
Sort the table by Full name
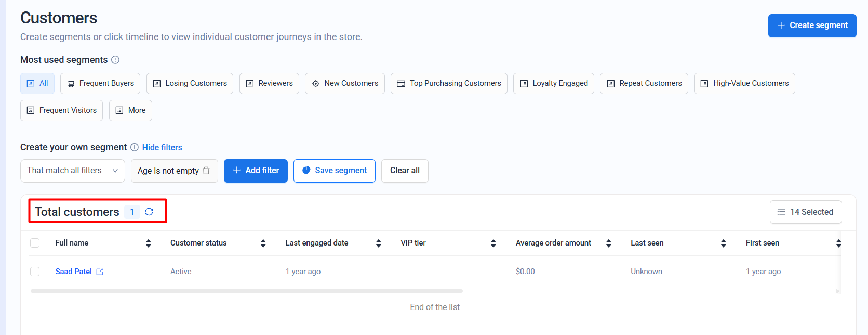148,243
